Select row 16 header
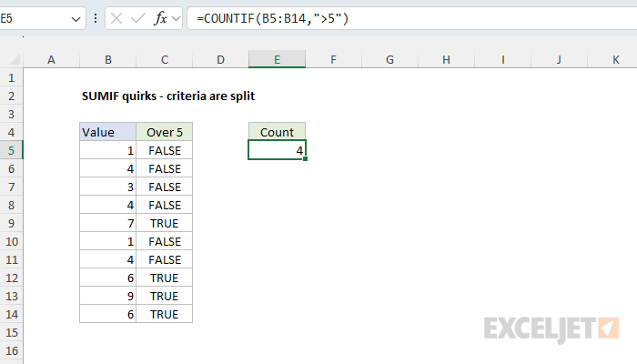 click(11, 350)
